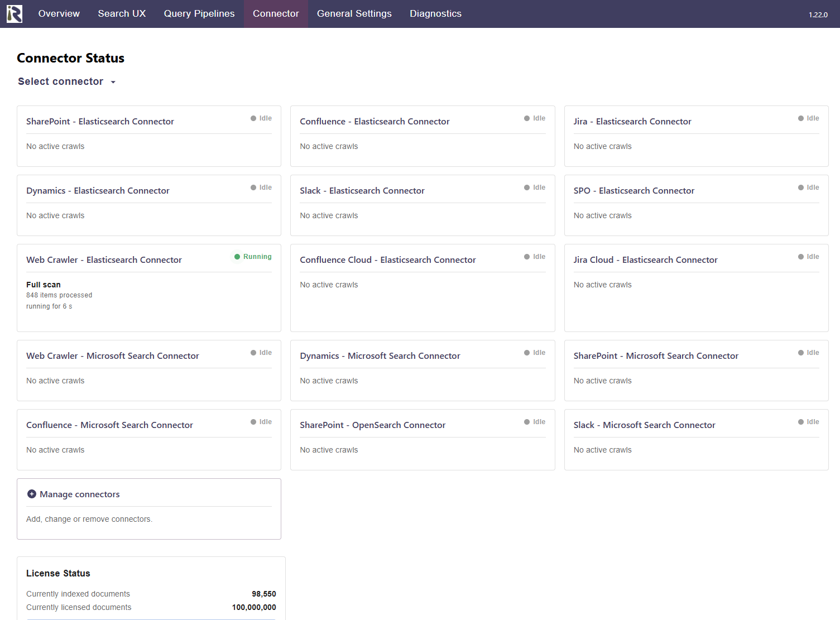Click Idle indicator on SharePoint Microsoft Search card
Screen dimensions: 840x620
[x=809, y=353]
